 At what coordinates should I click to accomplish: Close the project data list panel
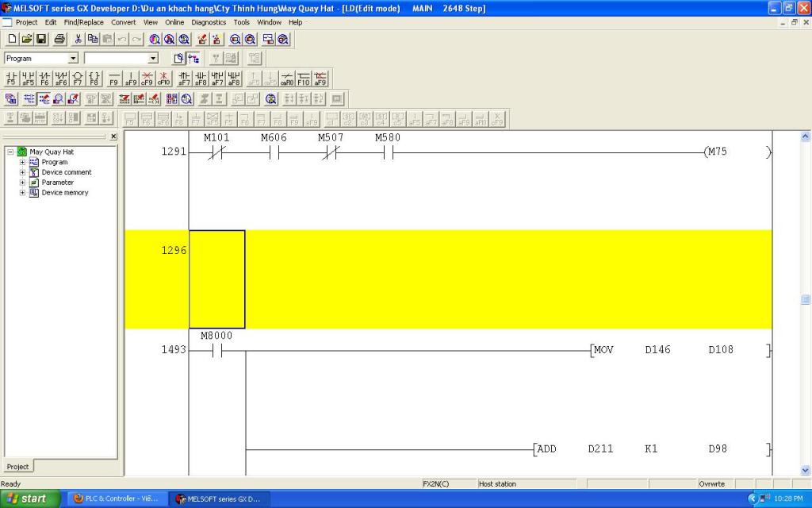113,137
